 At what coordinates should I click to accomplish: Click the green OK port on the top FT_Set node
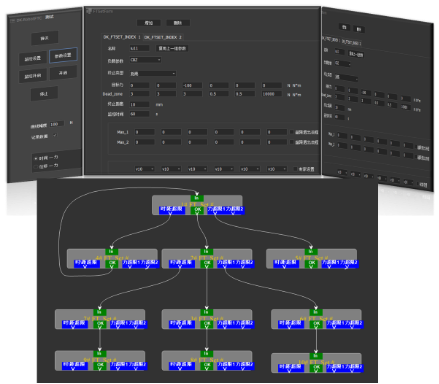pyautogui.click(x=197, y=210)
